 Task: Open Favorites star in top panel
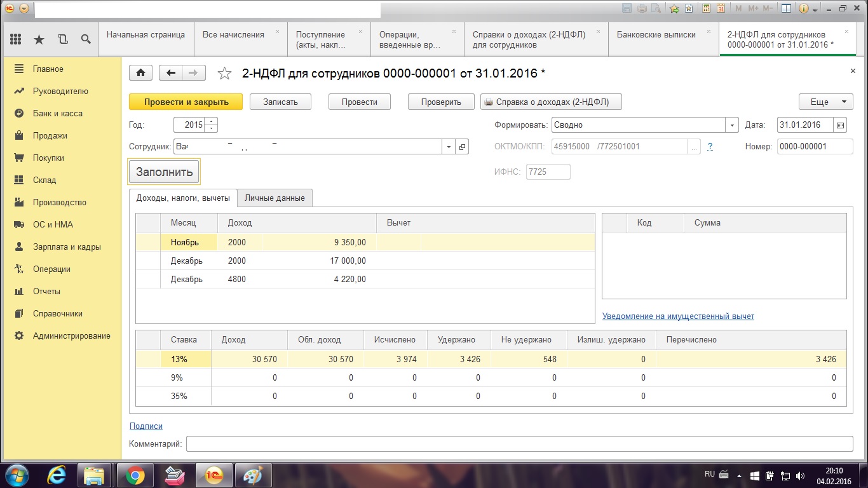(x=39, y=39)
